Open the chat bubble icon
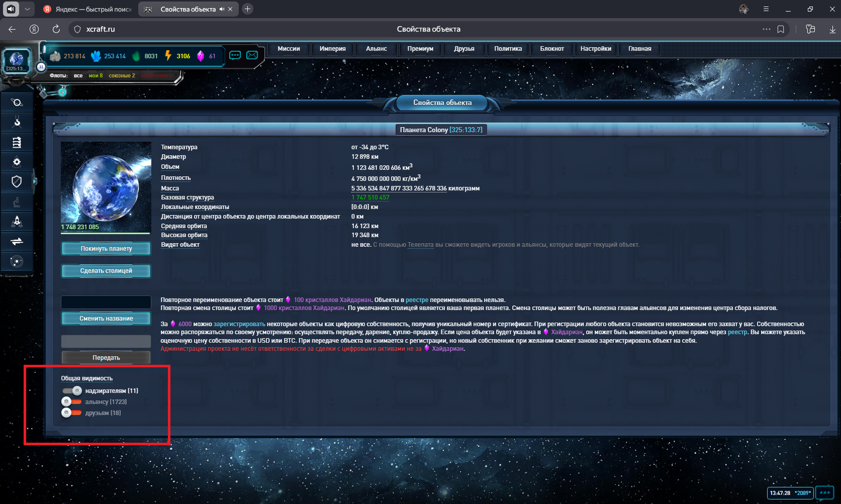This screenshot has width=841, height=504. click(x=235, y=55)
